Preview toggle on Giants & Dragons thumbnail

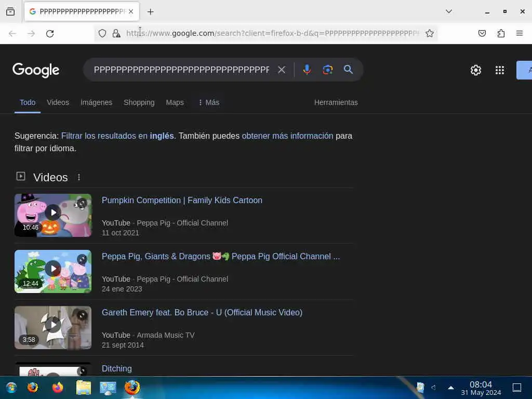click(82, 260)
